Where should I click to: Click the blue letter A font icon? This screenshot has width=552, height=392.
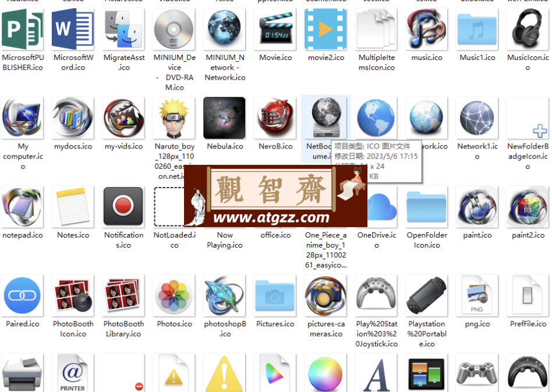(x=376, y=373)
